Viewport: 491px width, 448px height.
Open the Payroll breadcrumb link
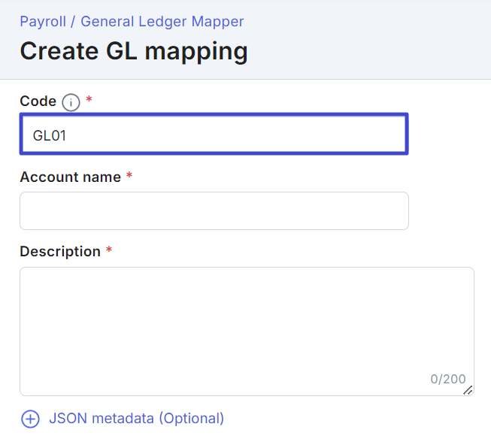coord(43,22)
